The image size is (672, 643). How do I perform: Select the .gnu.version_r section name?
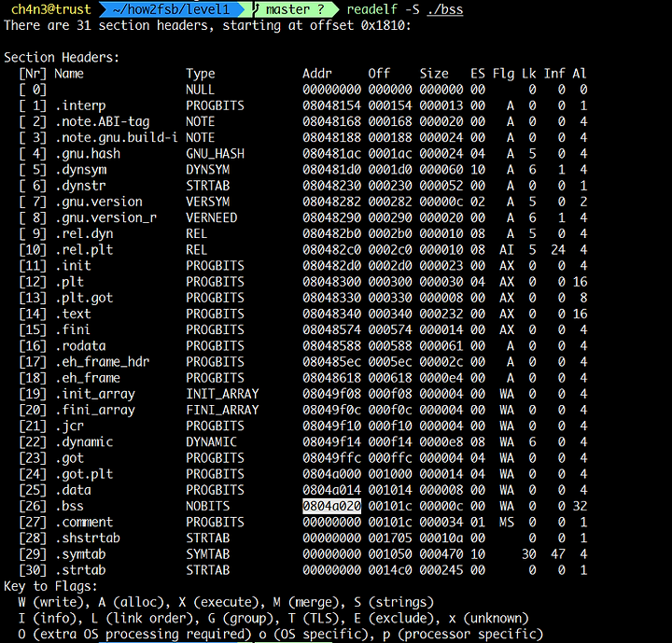click(x=105, y=217)
